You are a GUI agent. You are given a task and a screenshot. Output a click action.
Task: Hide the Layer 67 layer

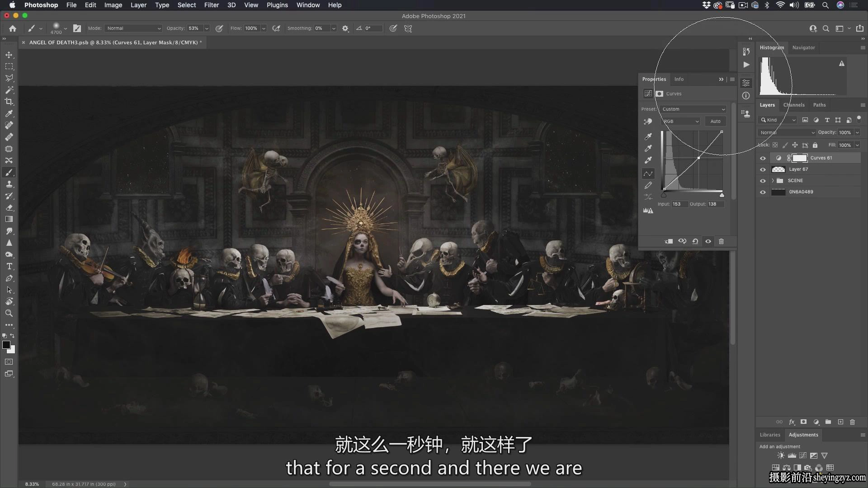coord(763,169)
